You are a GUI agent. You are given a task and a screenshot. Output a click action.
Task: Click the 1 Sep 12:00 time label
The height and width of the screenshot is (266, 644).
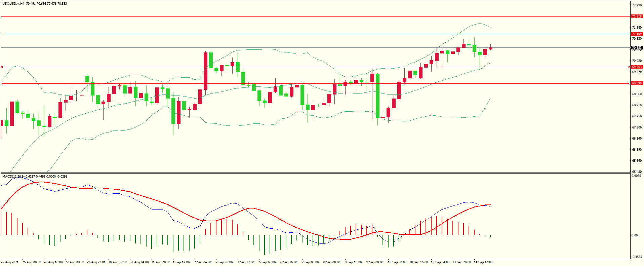[181, 262]
